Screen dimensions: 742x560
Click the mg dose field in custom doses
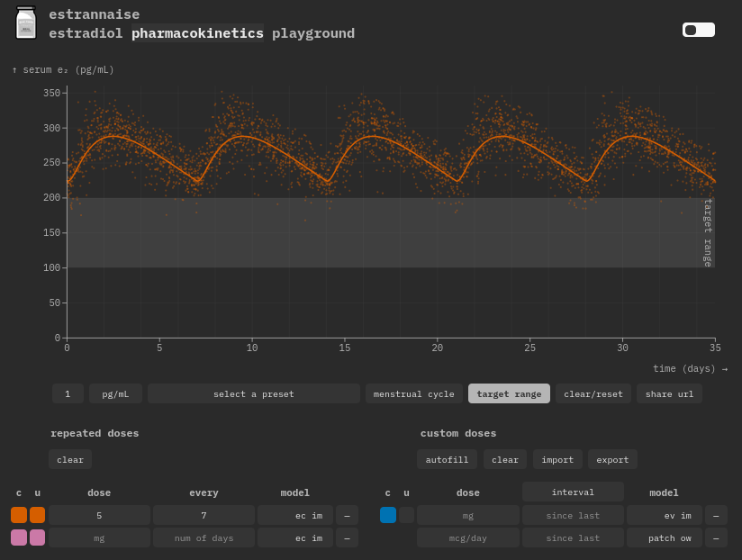pyautogui.click(x=468, y=515)
